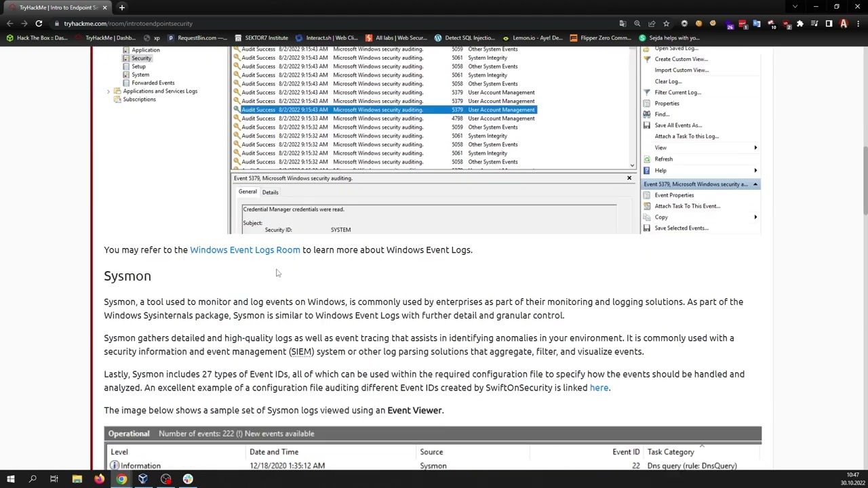Screen dimensions: 868x488
Task: Click the zoom magnifier icon in address bar
Action: 637,24
